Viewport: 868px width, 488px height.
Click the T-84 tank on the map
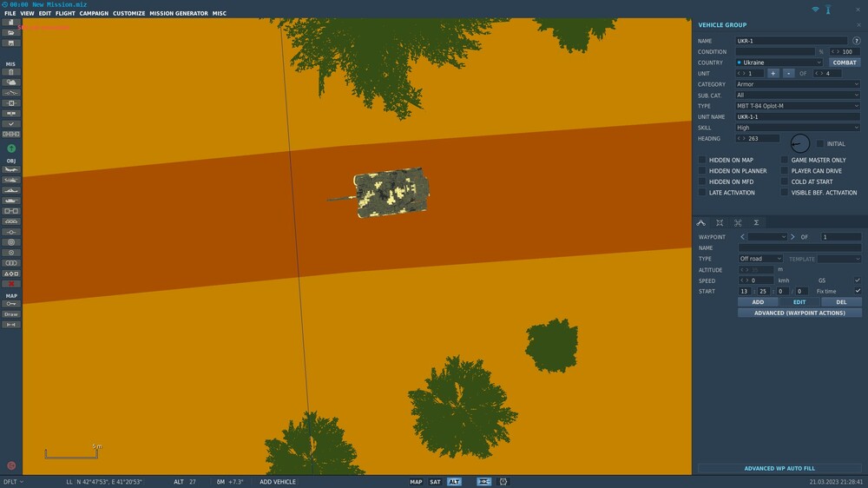(x=391, y=192)
